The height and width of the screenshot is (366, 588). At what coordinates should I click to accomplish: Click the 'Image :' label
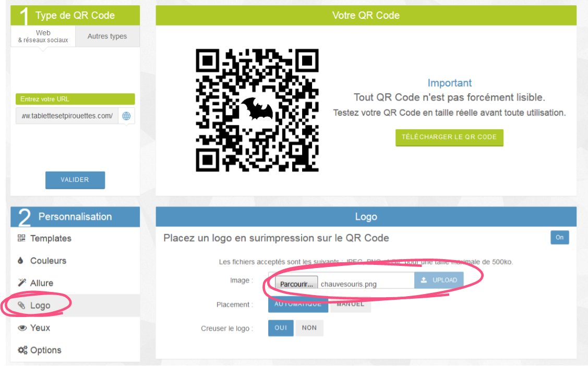(x=242, y=280)
